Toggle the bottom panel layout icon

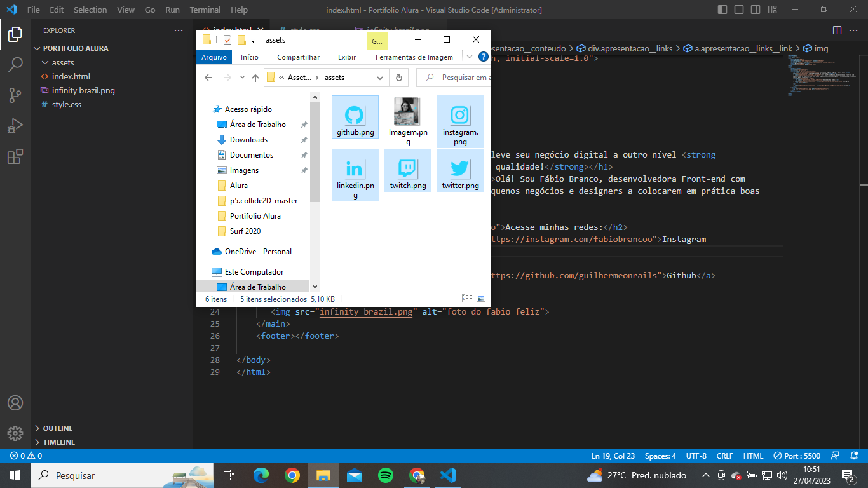[x=739, y=10]
